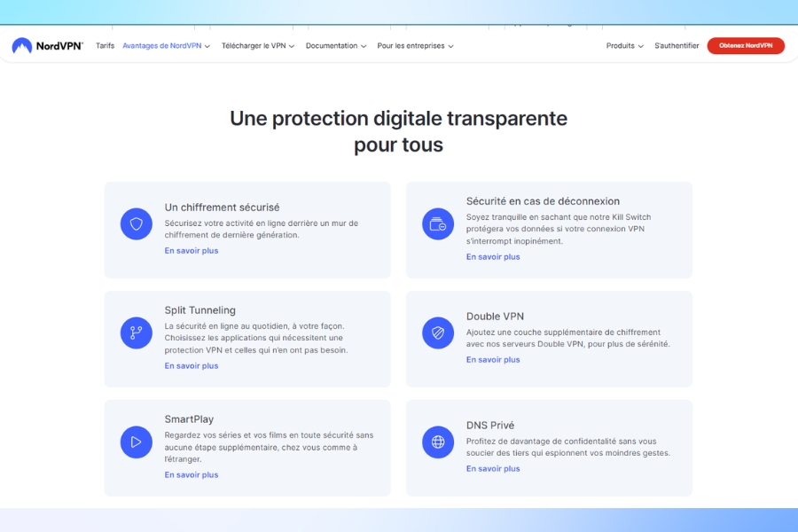Open En savoir plus under Un chiffrement sécurisé
The height and width of the screenshot is (532, 798).
point(192,250)
